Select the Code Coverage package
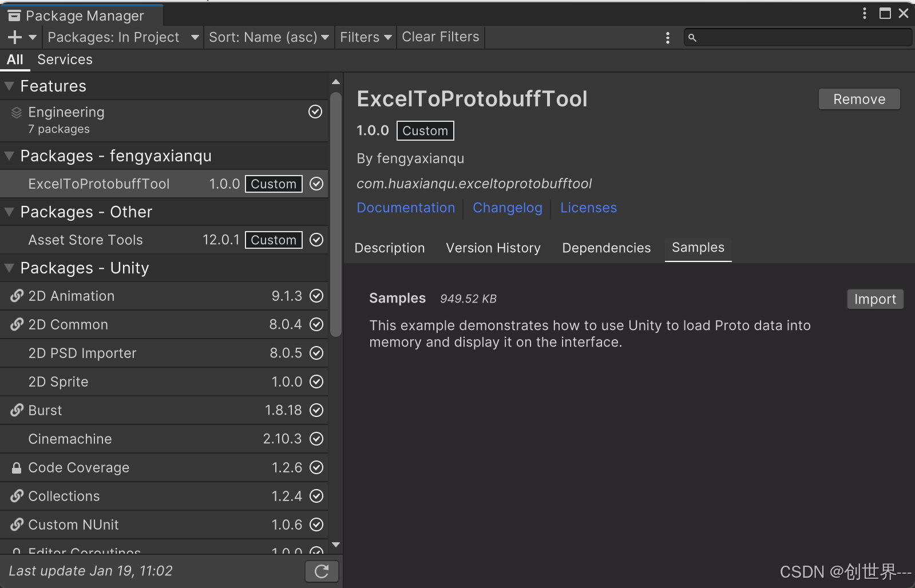The image size is (915, 588). coord(164,467)
